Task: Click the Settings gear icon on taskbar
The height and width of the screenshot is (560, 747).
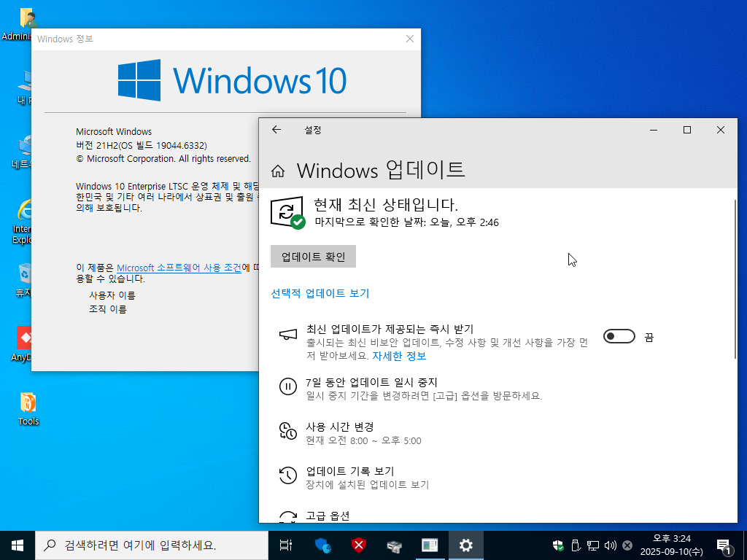Action: pyautogui.click(x=466, y=545)
